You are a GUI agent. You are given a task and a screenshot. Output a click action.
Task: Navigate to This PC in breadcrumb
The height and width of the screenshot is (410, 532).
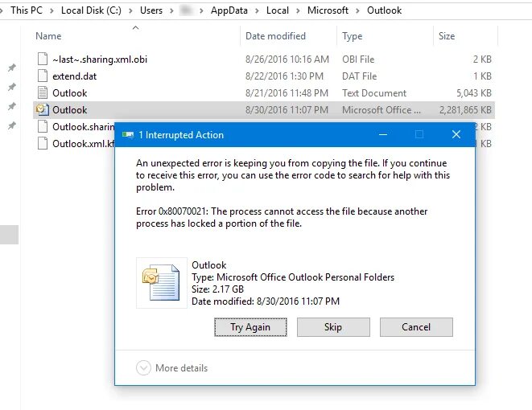(x=27, y=10)
